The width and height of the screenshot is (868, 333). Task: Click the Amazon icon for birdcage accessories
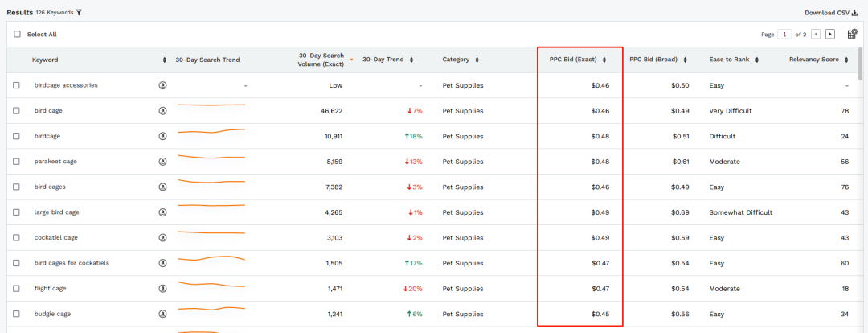162,85
